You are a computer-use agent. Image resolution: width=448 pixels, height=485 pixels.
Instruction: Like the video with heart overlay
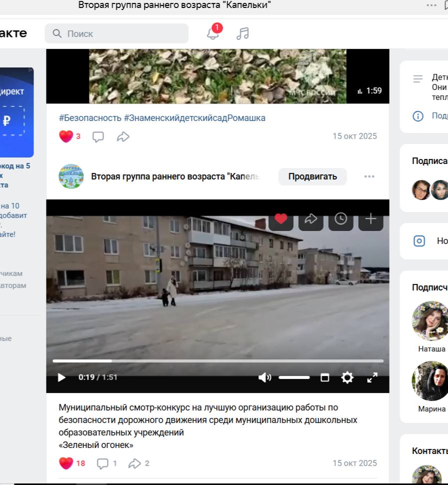point(281,219)
